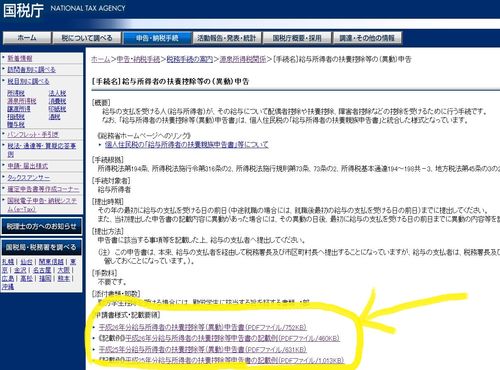Go to the 源泉所得税関係 breadcrumb link
This screenshot has height=370, width=500.
243,59
